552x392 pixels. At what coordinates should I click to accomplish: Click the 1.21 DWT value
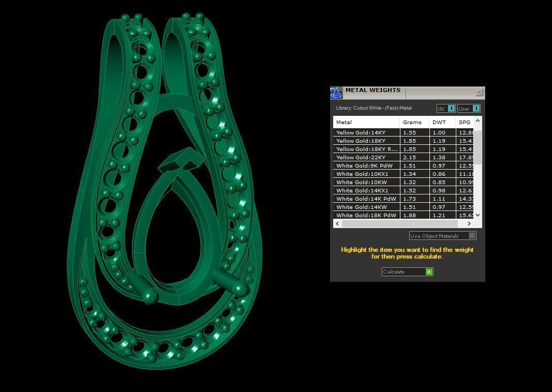tap(439, 215)
